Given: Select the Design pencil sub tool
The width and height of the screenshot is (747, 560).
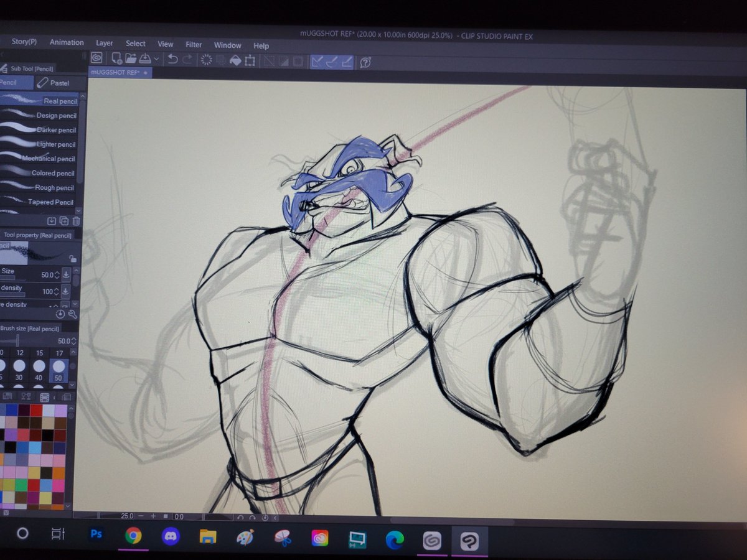Looking at the screenshot, I should (39, 115).
